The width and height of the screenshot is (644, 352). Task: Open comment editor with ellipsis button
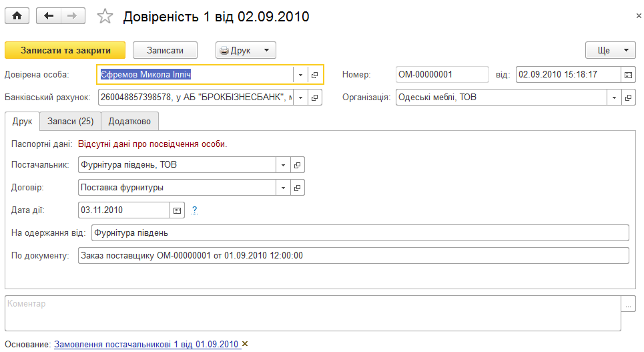629,305
